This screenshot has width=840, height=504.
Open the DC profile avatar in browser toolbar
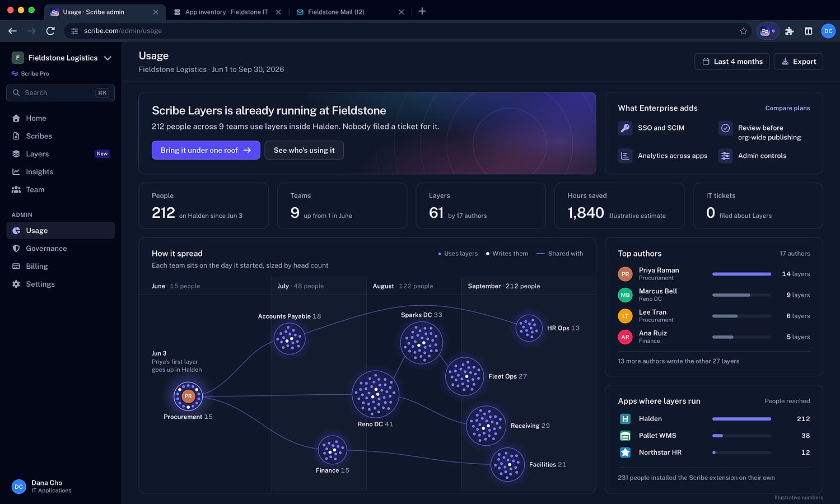tap(828, 31)
